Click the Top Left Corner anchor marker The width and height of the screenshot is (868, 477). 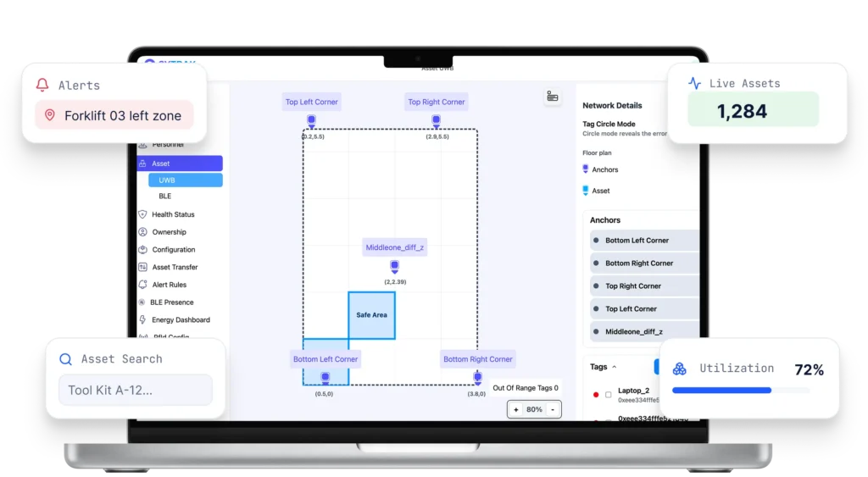tap(311, 120)
